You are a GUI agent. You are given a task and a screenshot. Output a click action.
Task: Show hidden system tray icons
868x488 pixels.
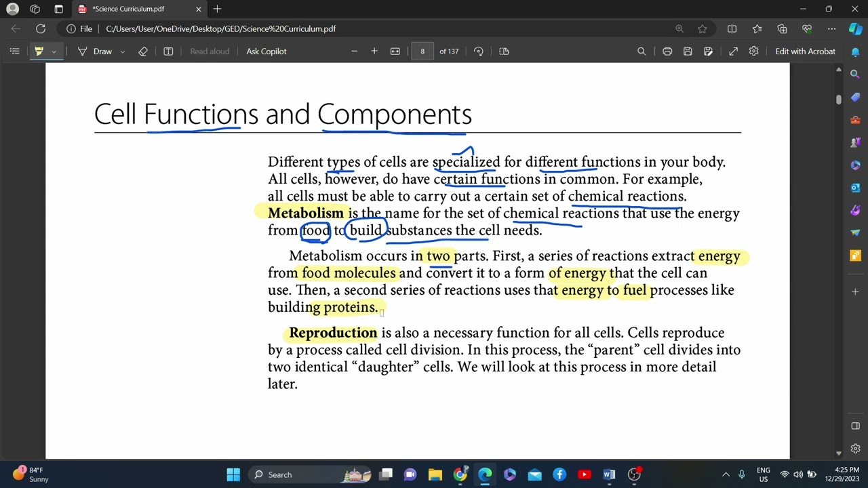coord(726,474)
